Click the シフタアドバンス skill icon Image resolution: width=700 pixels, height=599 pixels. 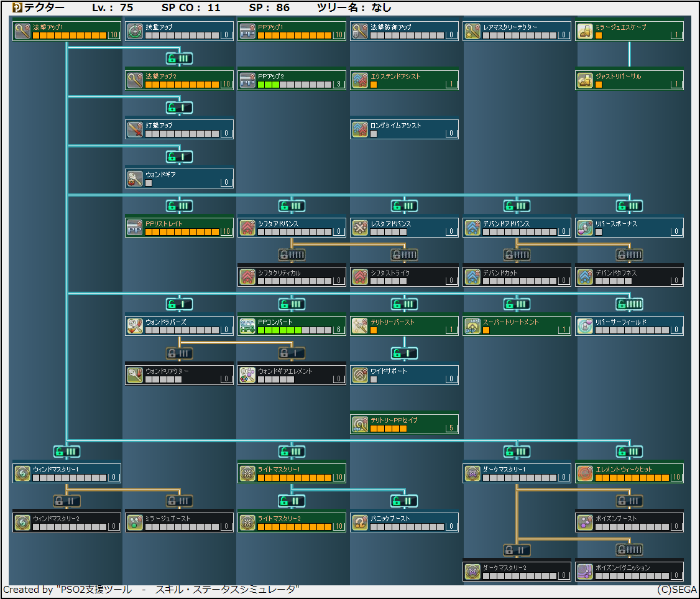pos(247,228)
